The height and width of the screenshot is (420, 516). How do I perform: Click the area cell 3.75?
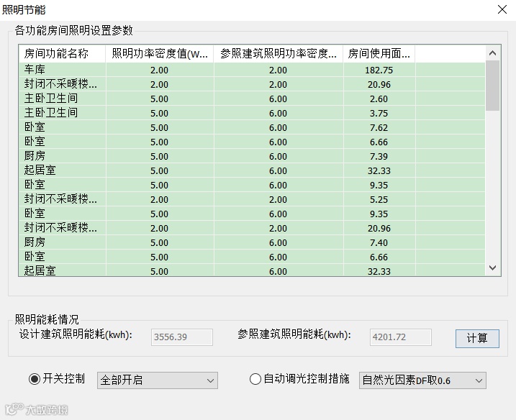[379, 113]
